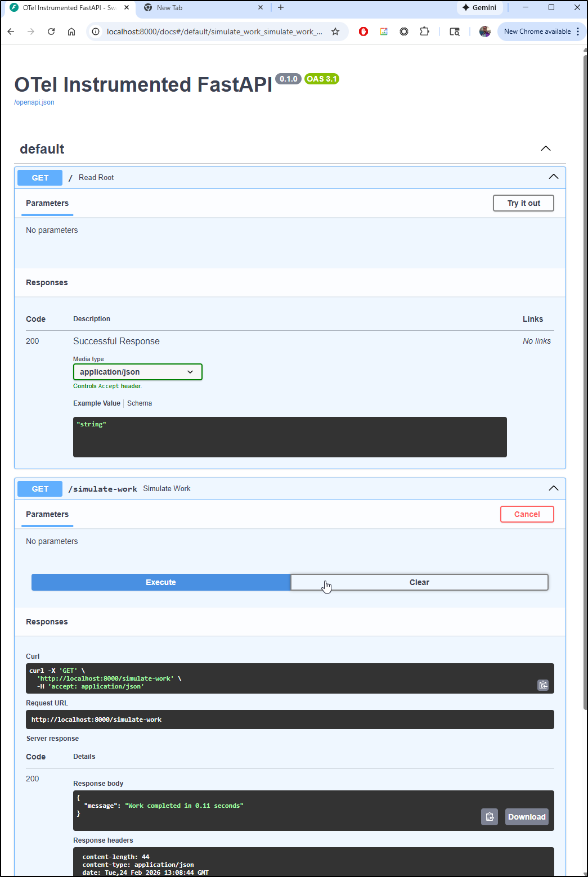588x877 pixels.
Task: Click the Execute button
Action: (160, 582)
